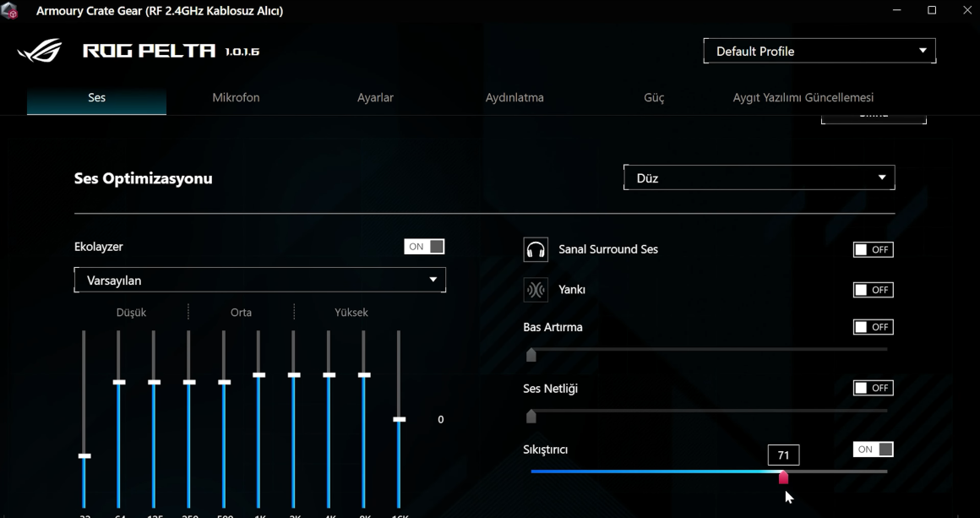Viewport: 980px width, 518px height.
Task: Click the Düşük equalizer range label
Action: tap(131, 313)
